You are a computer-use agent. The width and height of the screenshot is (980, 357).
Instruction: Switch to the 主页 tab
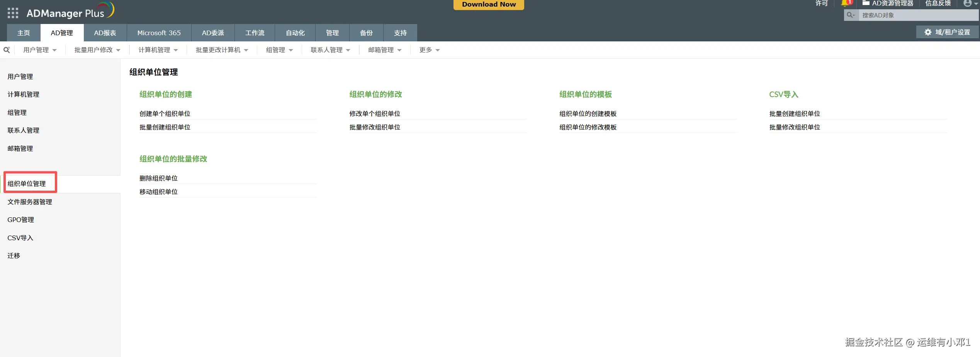click(x=24, y=33)
